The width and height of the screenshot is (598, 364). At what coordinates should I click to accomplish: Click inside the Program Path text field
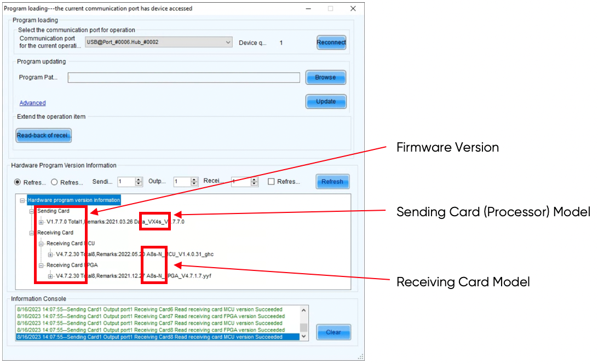[x=183, y=78]
